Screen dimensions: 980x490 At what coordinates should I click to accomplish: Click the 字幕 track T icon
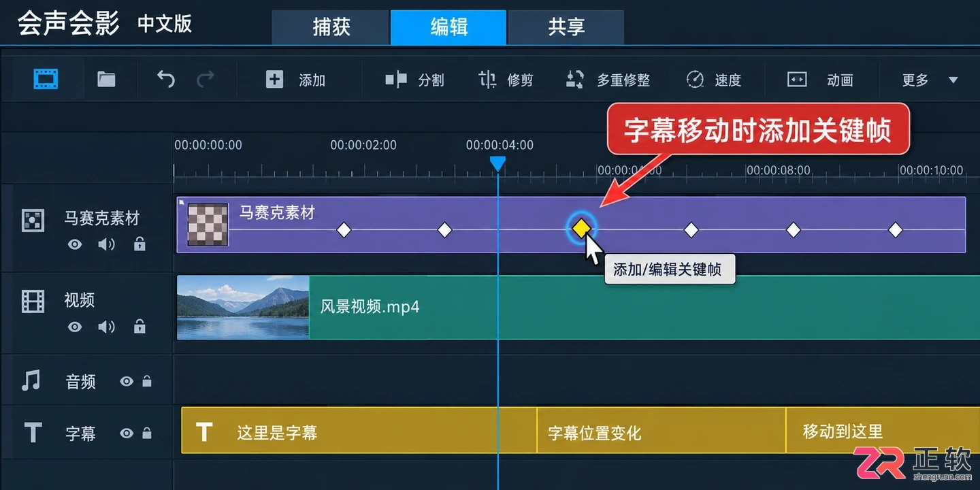[33, 433]
